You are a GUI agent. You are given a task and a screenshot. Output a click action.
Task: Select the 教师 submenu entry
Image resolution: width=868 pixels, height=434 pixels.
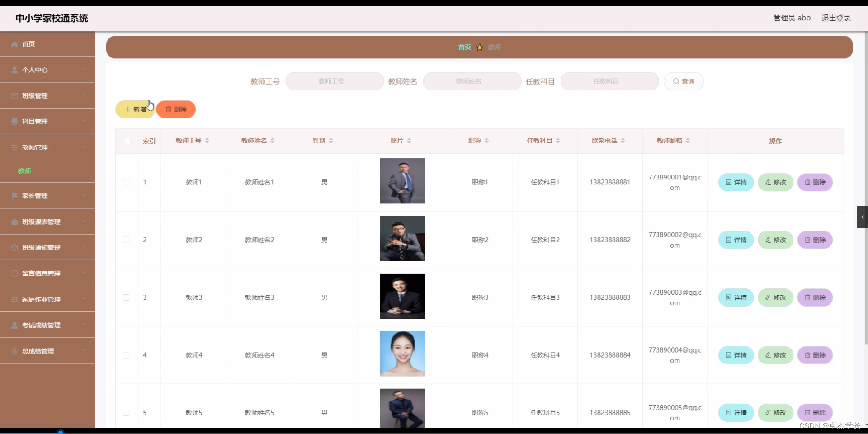(x=25, y=171)
